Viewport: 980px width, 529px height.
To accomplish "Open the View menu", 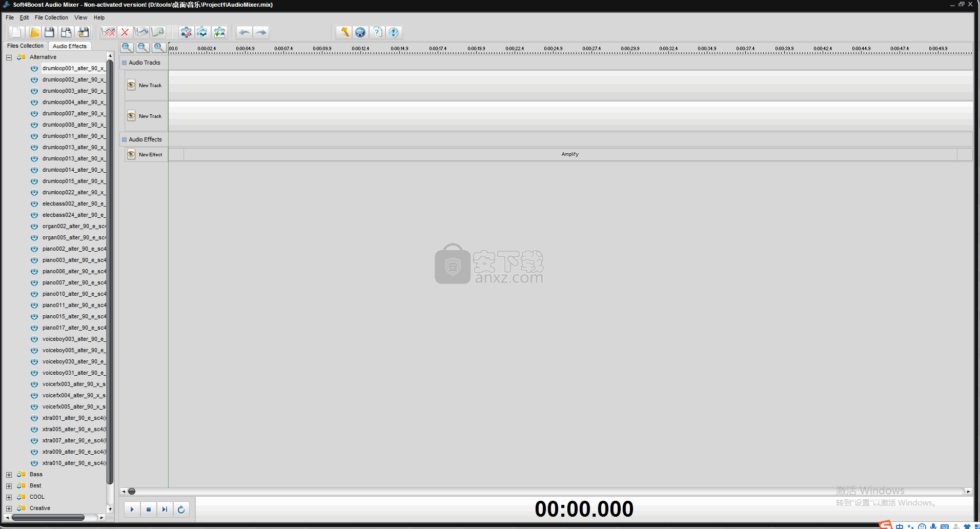I will (x=80, y=17).
